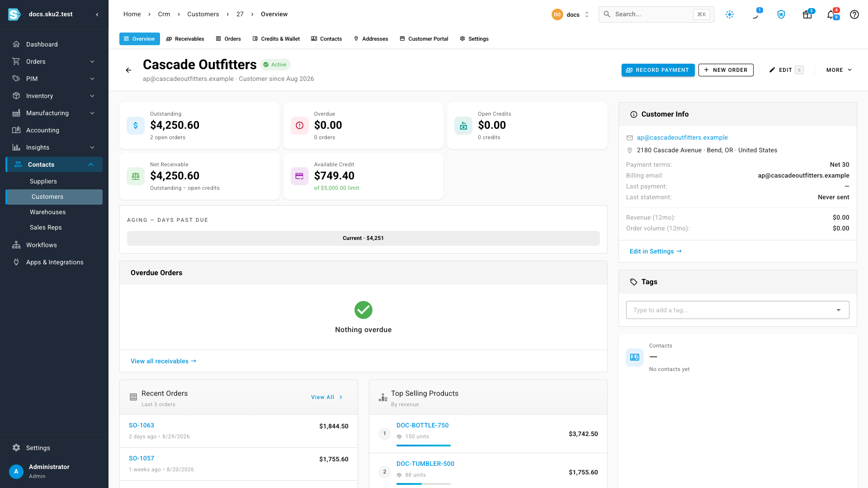
Task: Open order SO-1057
Action: [142, 458]
